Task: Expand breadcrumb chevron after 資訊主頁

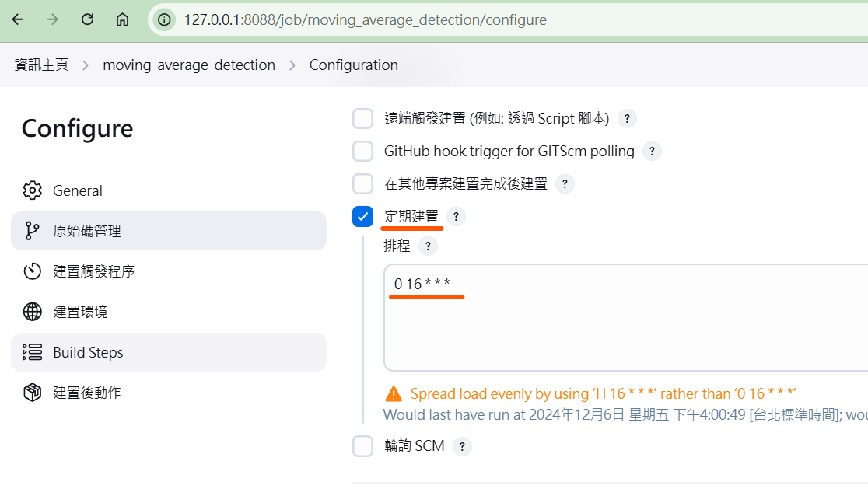Action: tap(86, 65)
